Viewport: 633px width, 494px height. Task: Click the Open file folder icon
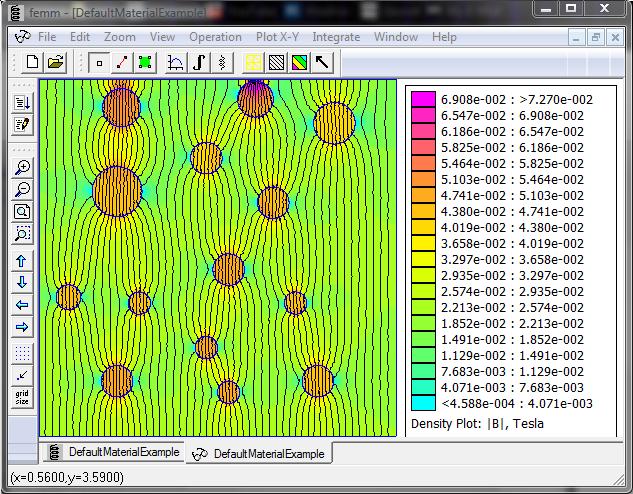[56, 63]
